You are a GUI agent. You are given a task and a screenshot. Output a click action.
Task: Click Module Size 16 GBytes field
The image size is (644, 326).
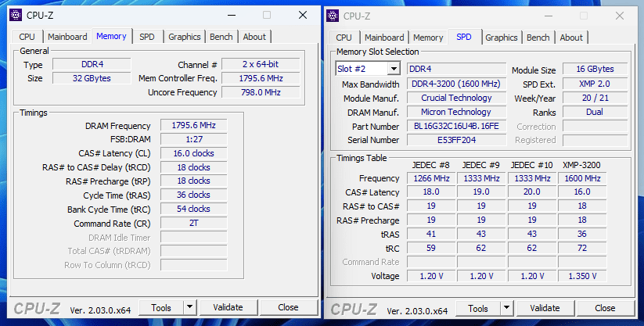595,69
